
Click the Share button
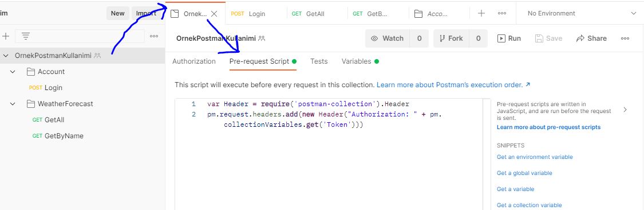click(x=591, y=38)
